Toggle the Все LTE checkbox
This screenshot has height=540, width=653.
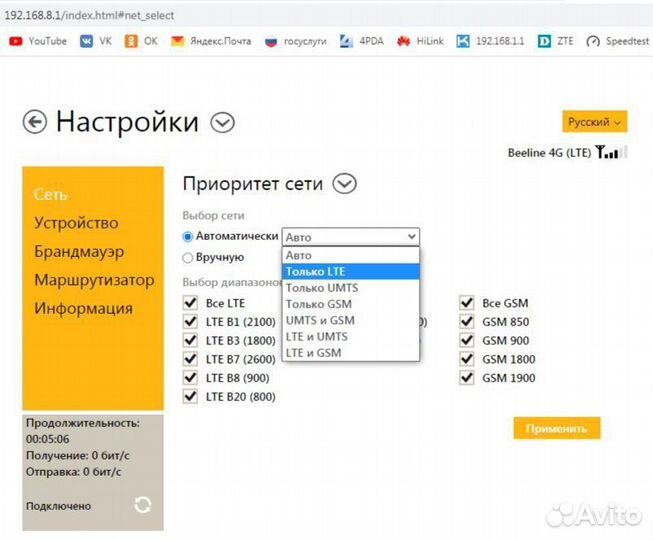(190, 303)
